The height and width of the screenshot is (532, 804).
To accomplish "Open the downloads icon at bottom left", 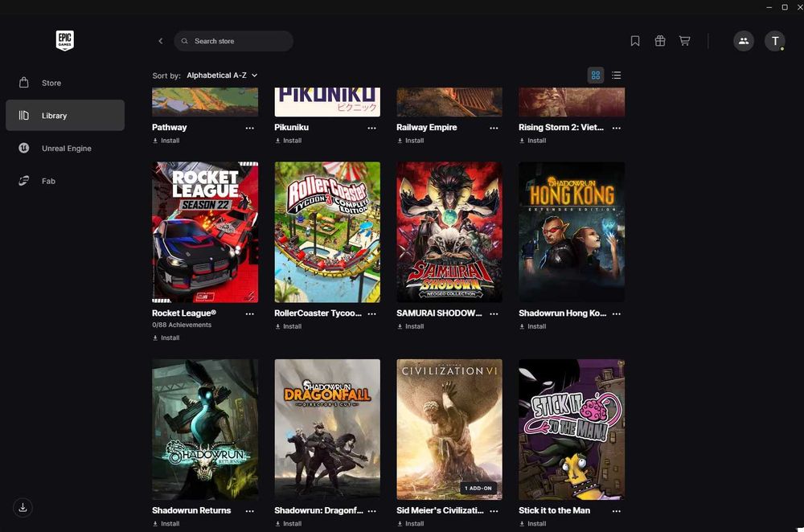I will (x=23, y=507).
